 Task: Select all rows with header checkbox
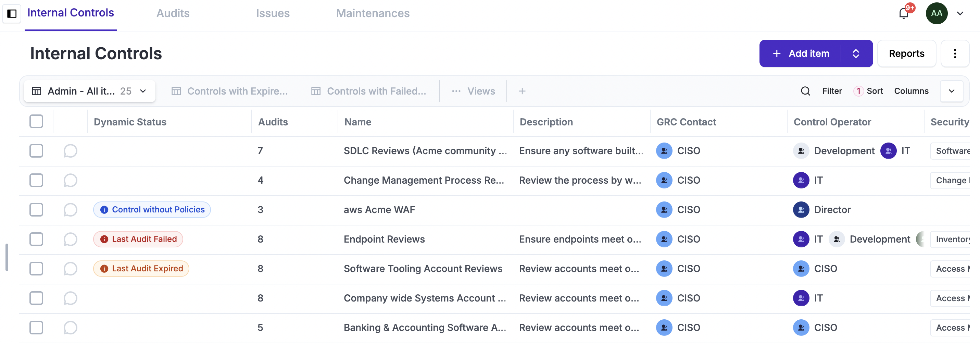(x=36, y=121)
